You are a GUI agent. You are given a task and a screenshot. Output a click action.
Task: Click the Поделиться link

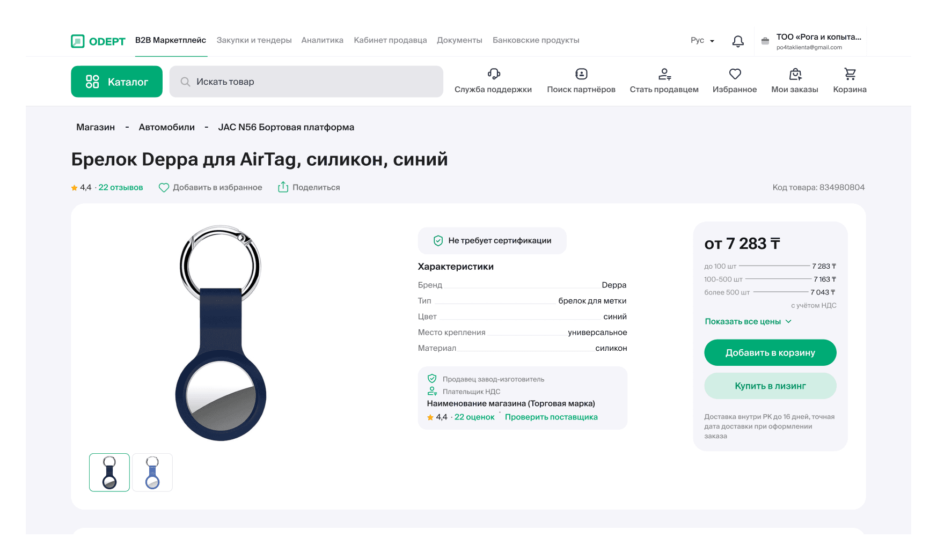316,187
